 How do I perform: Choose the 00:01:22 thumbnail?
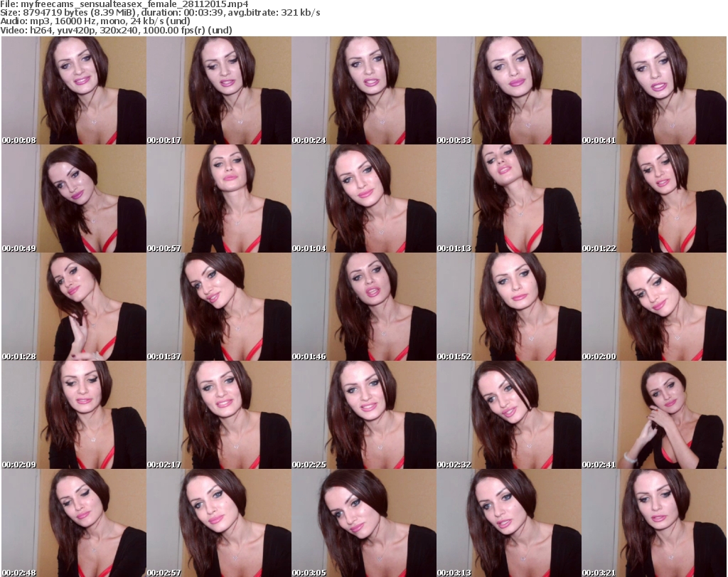tap(654, 198)
